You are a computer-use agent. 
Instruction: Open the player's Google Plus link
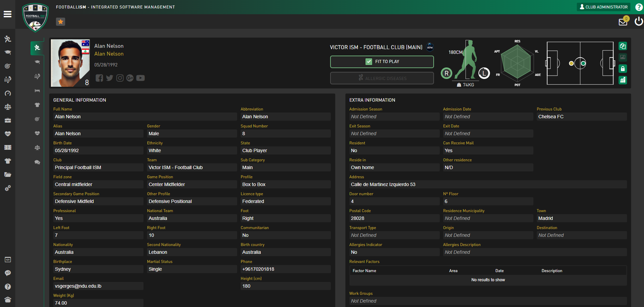tap(130, 78)
